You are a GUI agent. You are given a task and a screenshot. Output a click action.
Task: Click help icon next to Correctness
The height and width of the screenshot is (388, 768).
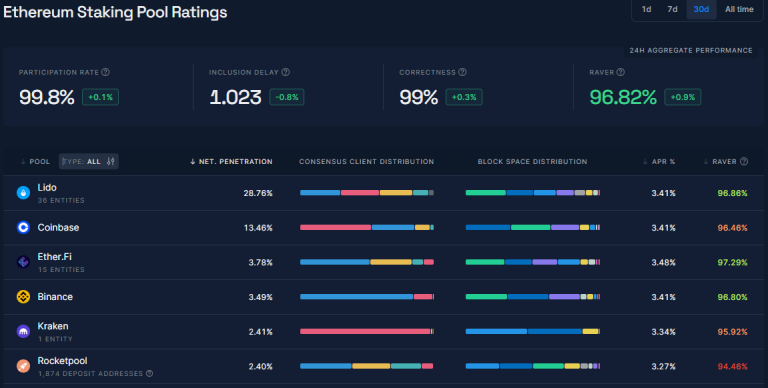(x=462, y=72)
